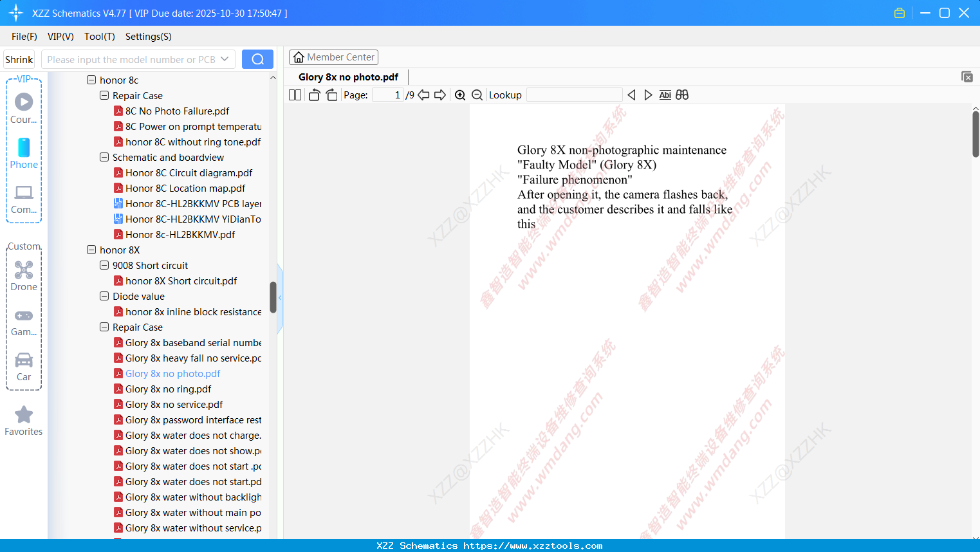Viewport: 980px width, 552px height.
Task: Collapse the Schematic and boardview folder
Action: tap(104, 157)
